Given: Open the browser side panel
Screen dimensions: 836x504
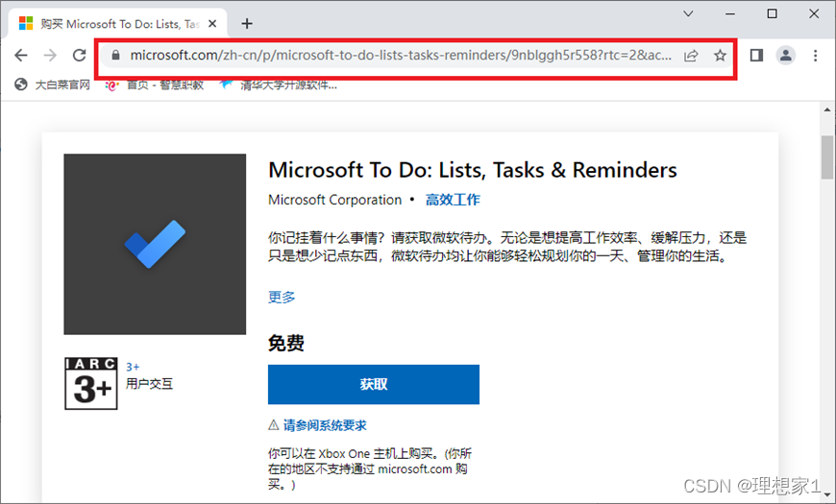Looking at the screenshot, I should [756, 56].
